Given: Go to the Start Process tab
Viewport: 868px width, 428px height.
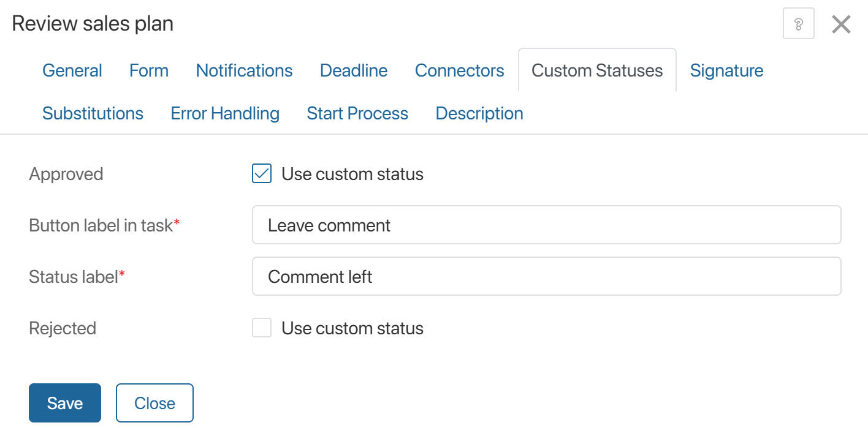Looking at the screenshot, I should coord(357,113).
